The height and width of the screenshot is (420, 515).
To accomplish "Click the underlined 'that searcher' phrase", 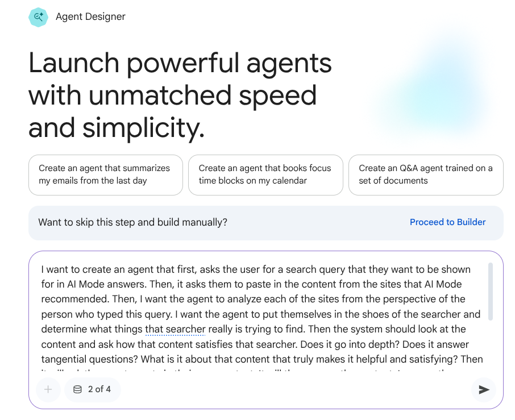I will click(175, 329).
